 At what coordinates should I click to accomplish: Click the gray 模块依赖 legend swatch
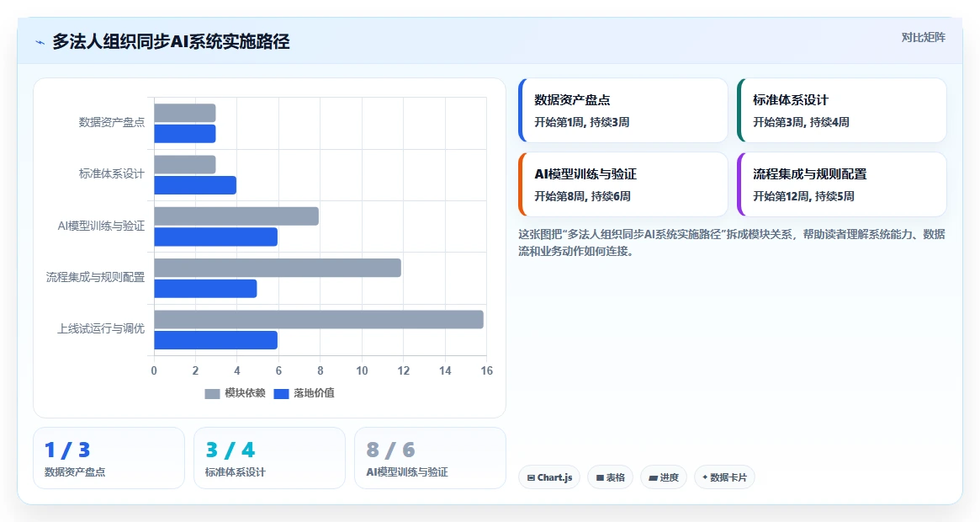point(213,394)
